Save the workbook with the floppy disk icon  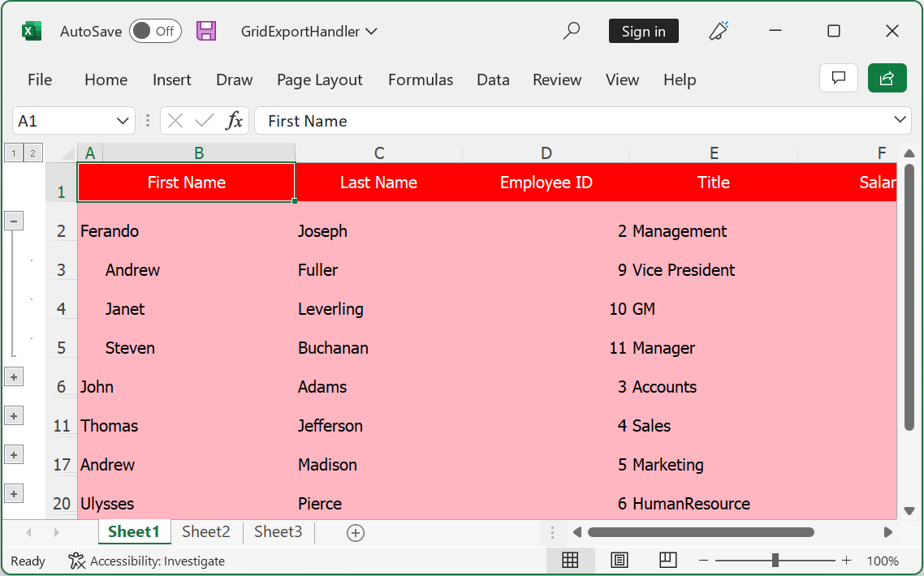click(206, 31)
